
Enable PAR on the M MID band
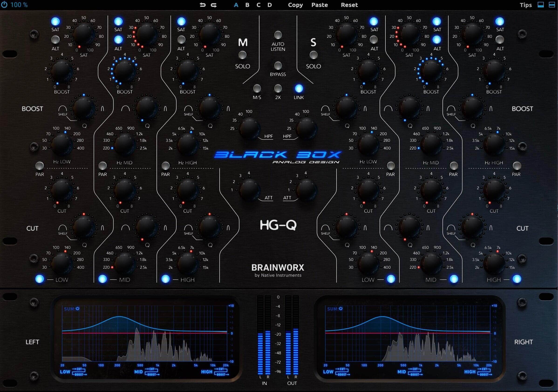pos(102,166)
